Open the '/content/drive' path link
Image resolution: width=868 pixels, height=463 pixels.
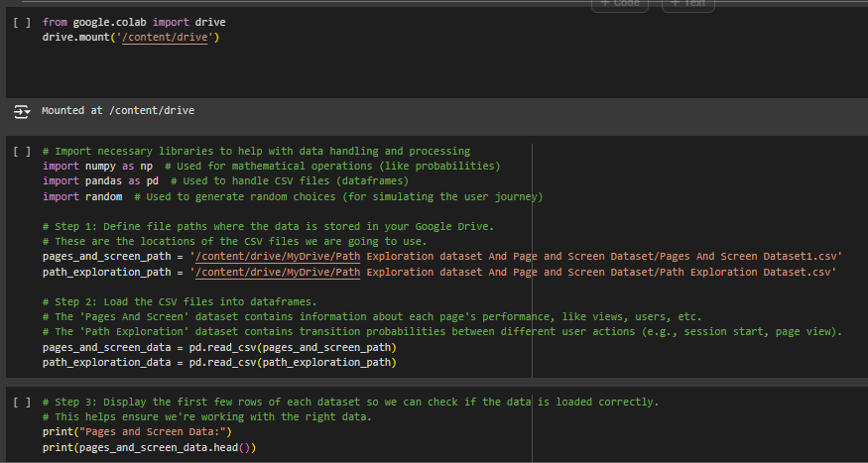pos(165,38)
